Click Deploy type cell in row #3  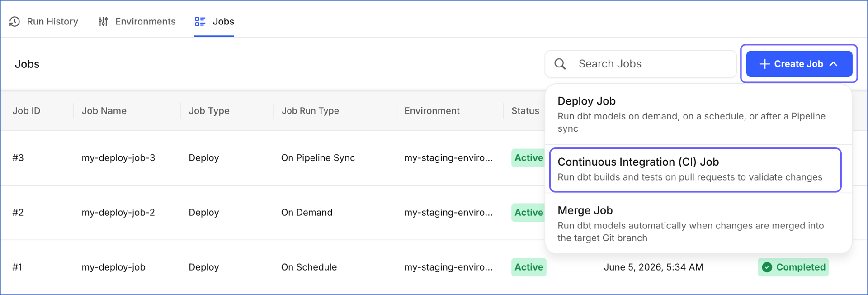click(x=204, y=158)
